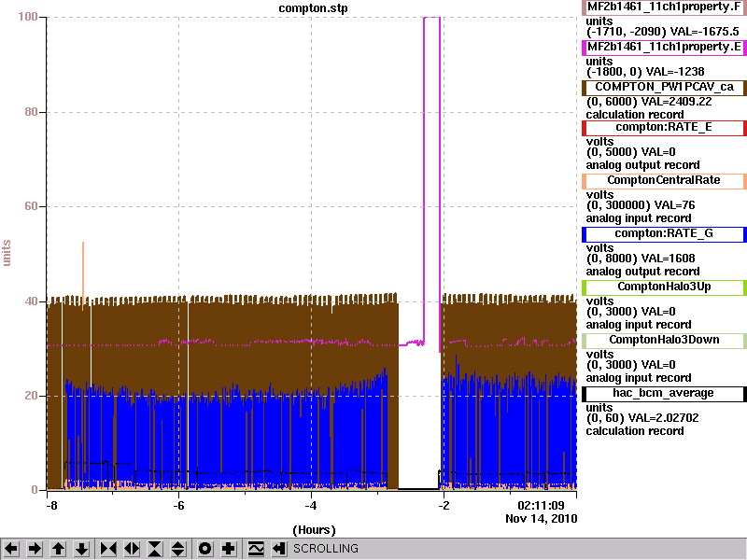Click the vertical zoom-in hourglass icon
This screenshot has width=747, height=560.
pos(155,549)
